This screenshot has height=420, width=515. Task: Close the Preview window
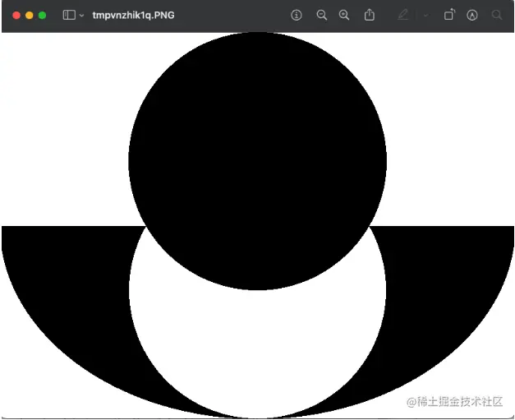16,16
